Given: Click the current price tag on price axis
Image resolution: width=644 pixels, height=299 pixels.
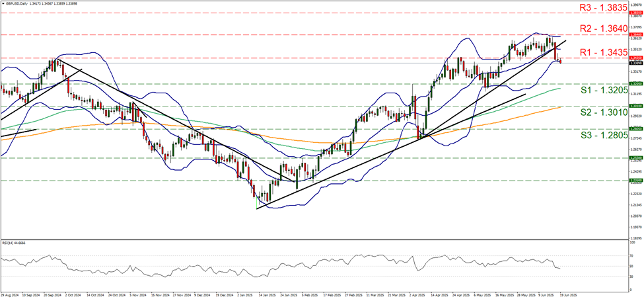Looking at the screenshot, I should click(635, 64).
